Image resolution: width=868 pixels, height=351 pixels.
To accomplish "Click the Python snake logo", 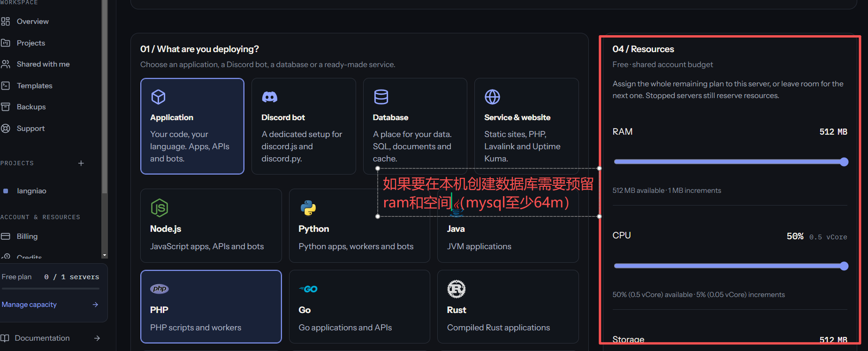I will pos(308,208).
